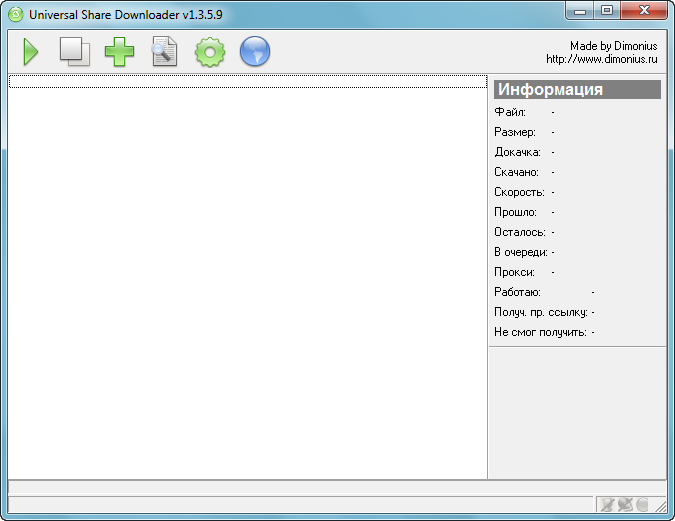Click the overlapping gray squares toolbar icon
675x521 pixels.
[75, 52]
